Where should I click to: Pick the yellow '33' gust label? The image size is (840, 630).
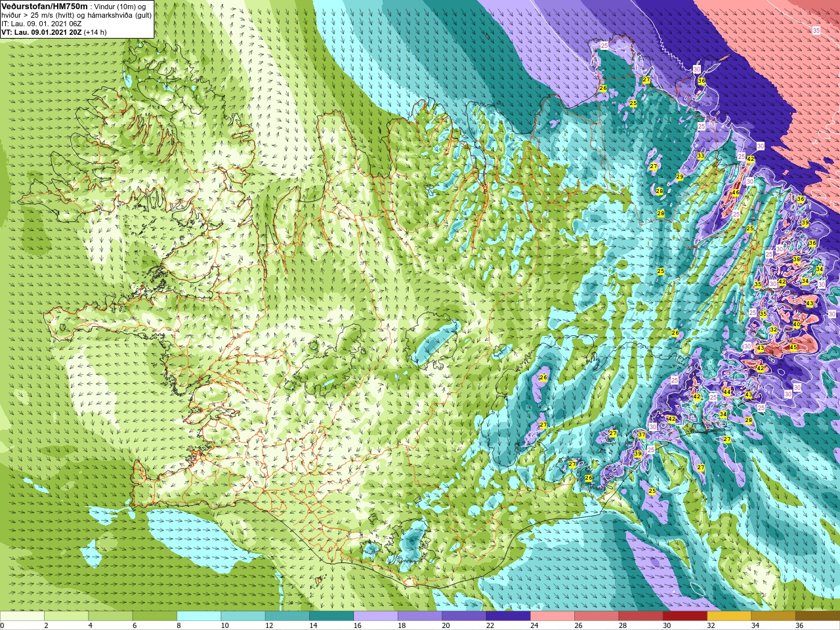(701, 156)
